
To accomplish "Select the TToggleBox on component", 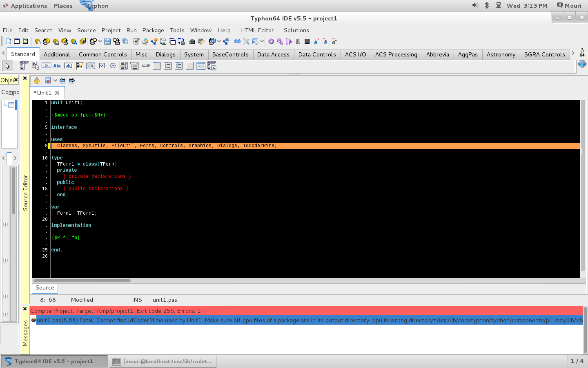I will pyautogui.click(x=91, y=66).
